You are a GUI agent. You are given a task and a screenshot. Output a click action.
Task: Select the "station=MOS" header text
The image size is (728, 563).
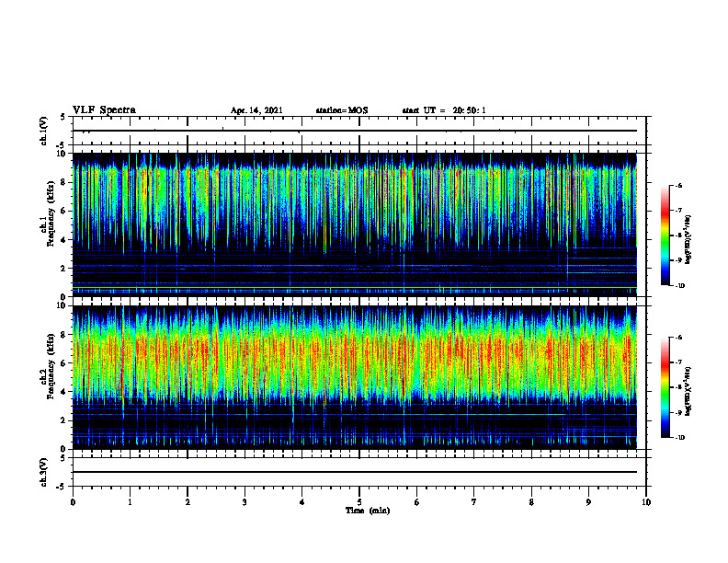click(342, 110)
